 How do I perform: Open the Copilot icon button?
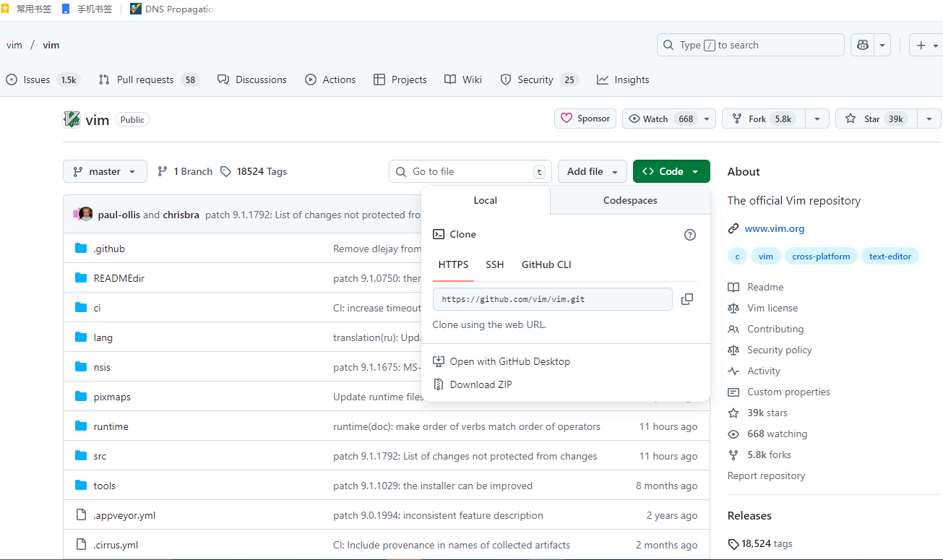[x=862, y=45]
